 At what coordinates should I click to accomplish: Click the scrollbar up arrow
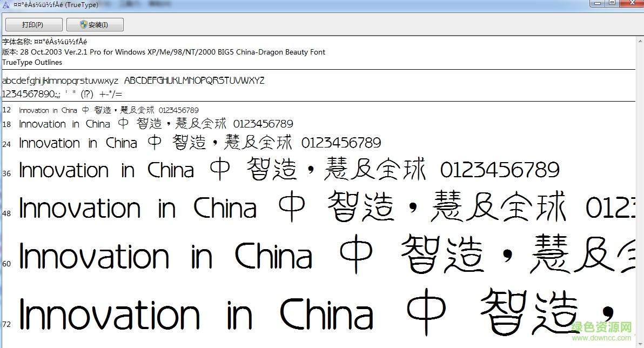pos(640,42)
